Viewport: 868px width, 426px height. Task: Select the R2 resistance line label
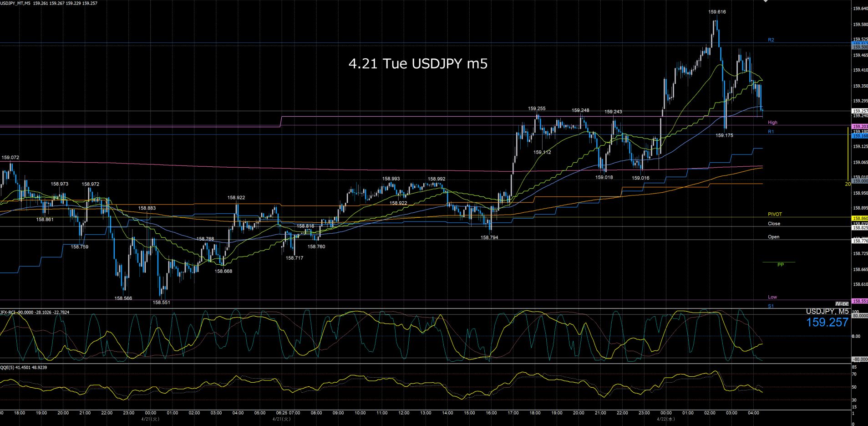click(771, 40)
